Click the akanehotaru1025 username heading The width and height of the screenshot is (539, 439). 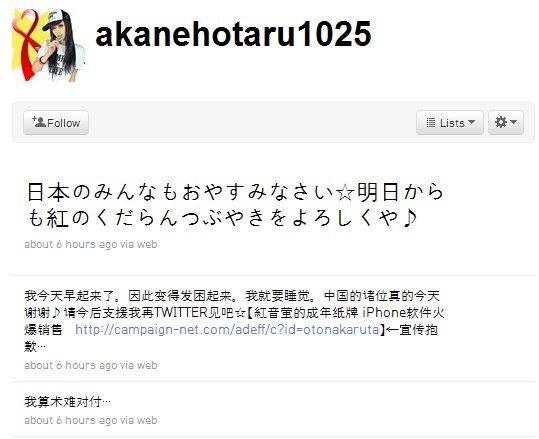coord(233,34)
